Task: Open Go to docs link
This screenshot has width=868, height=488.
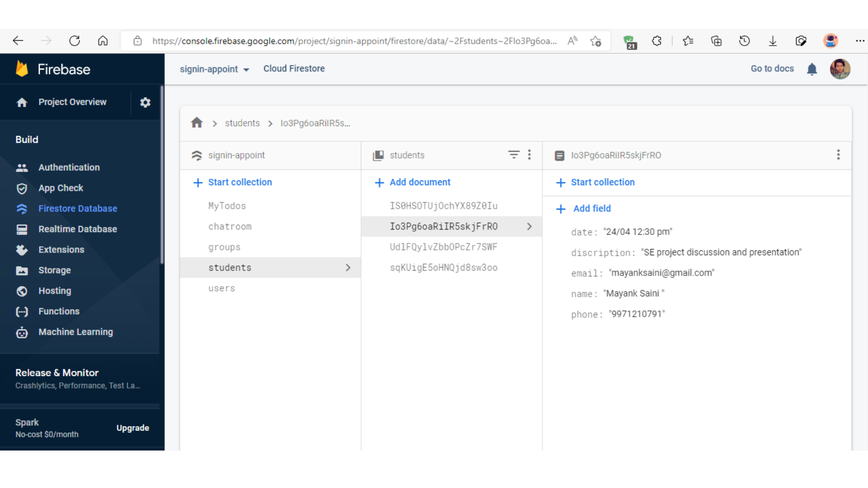Action: (x=772, y=68)
